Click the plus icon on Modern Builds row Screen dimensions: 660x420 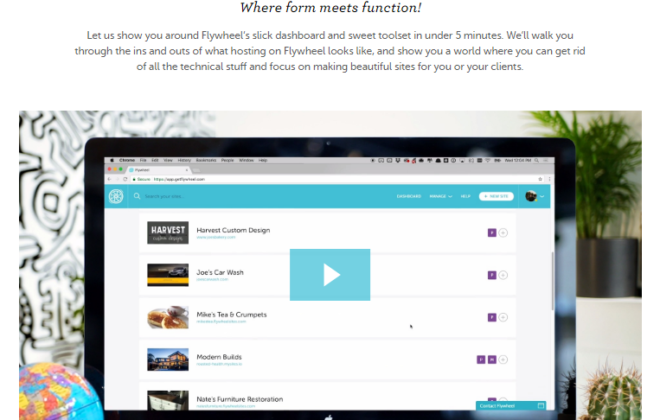[x=503, y=359]
